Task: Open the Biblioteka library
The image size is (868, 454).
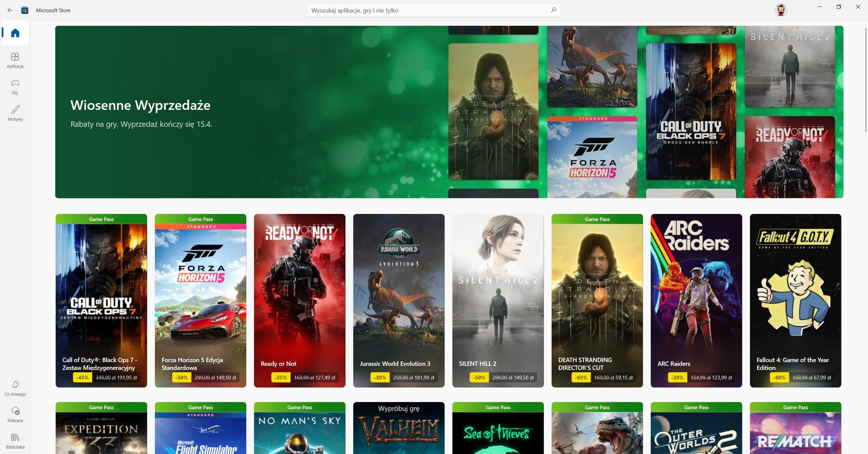Action: pyautogui.click(x=15, y=441)
